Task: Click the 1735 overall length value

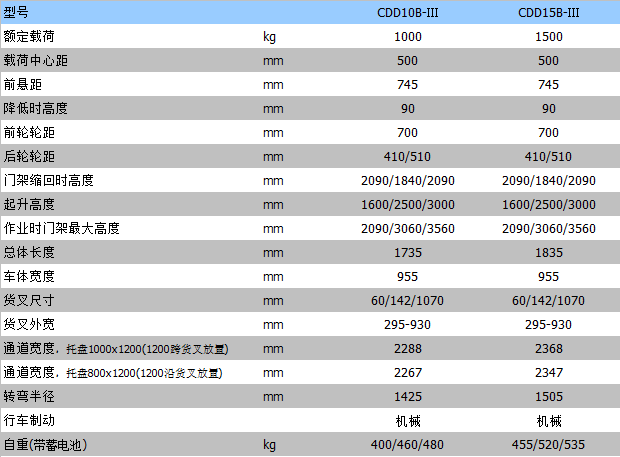Action: tap(408, 252)
